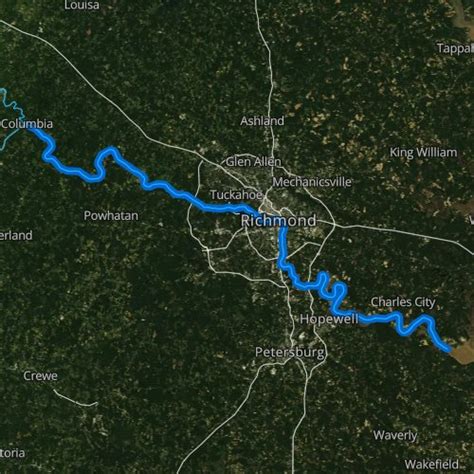This screenshot has height=474, width=474.
Task: Click the Hopewell place name
Action: [x=329, y=319]
